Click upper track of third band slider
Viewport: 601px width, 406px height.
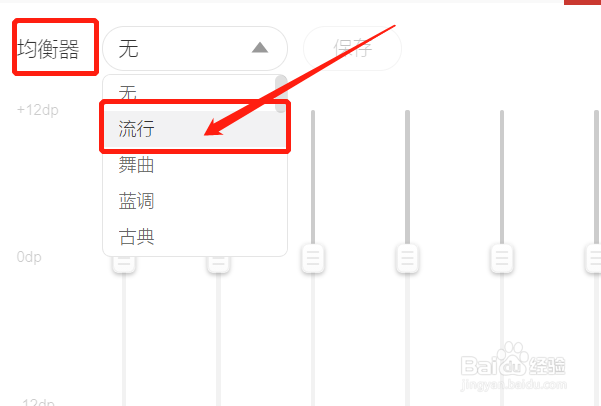313,177
